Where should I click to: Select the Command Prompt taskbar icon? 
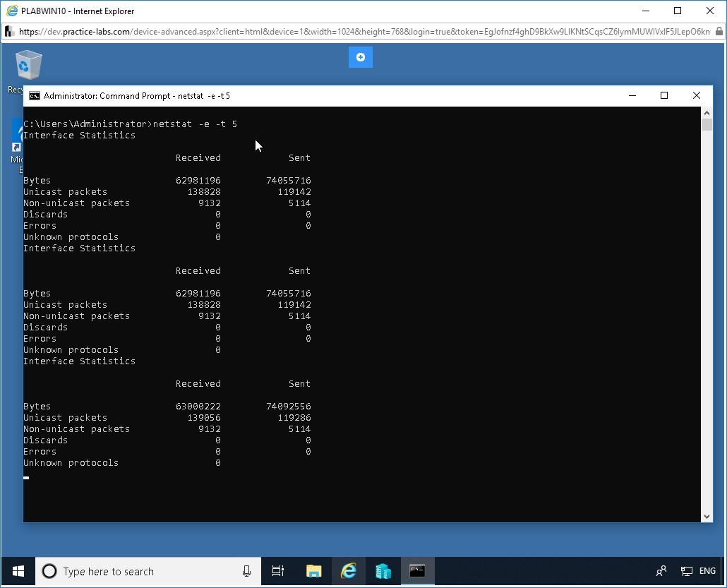[x=417, y=571]
